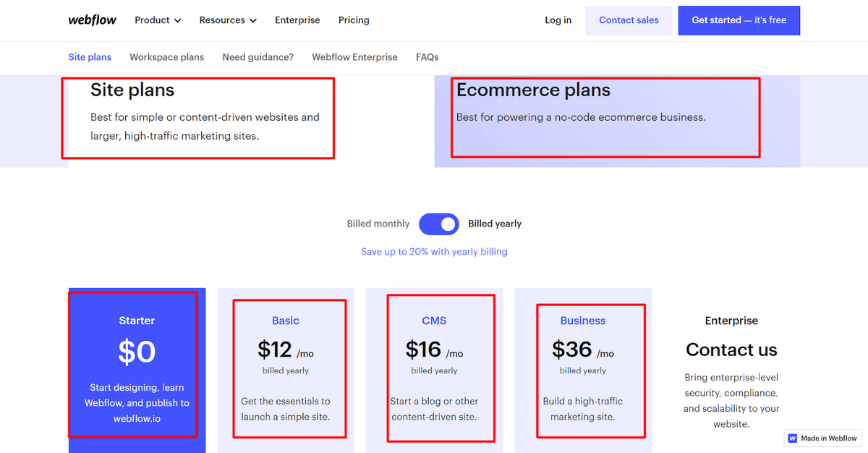Expand the Resources dropdown
The image size is (868, 453).
(222, 20)
